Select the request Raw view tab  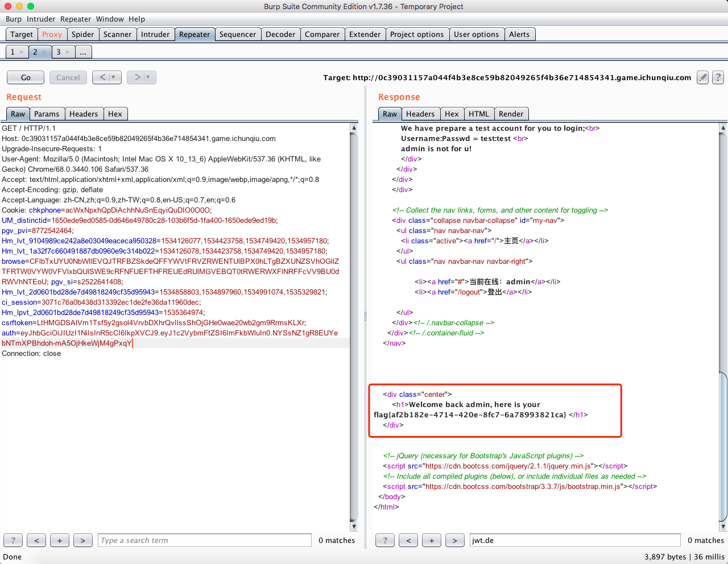click(x=18, y=114)
